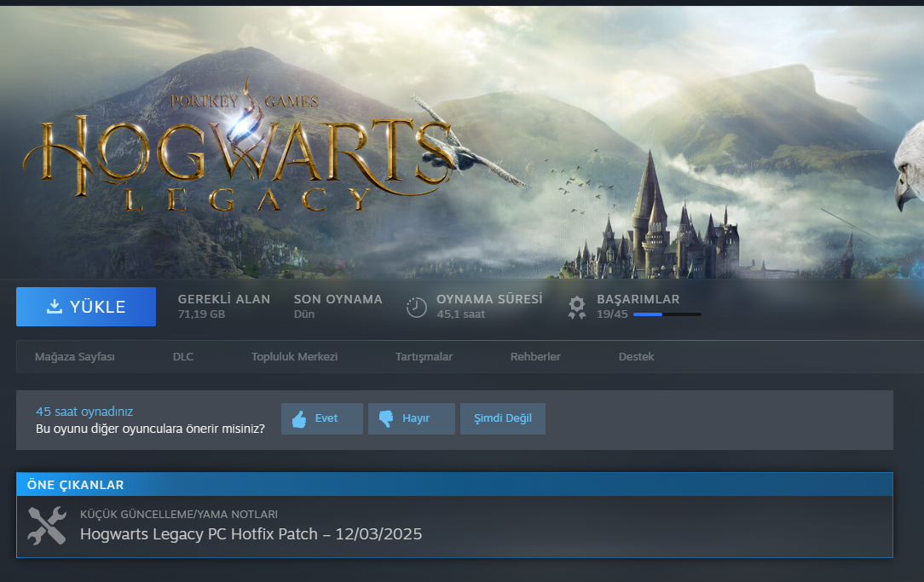This screenshot has height=582, width=924.
Task: Click the '19/45' achievements count
Action: point(612,314)
